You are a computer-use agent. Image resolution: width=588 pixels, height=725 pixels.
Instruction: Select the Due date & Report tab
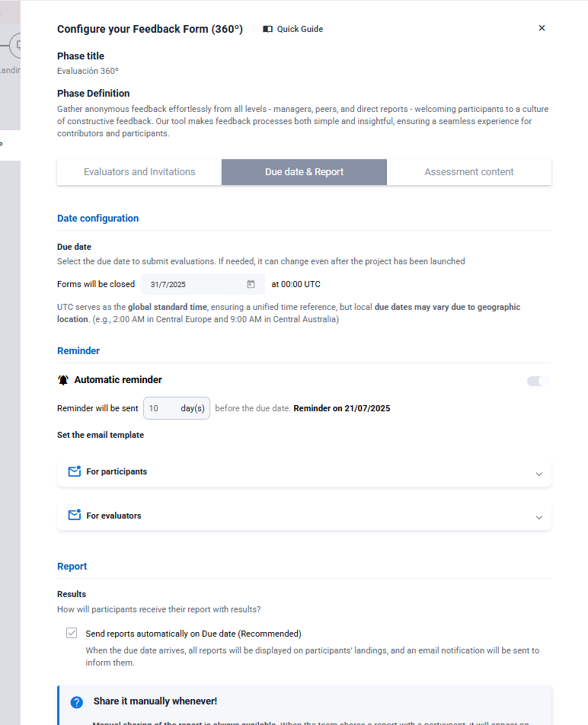click(x=304, y=172)
